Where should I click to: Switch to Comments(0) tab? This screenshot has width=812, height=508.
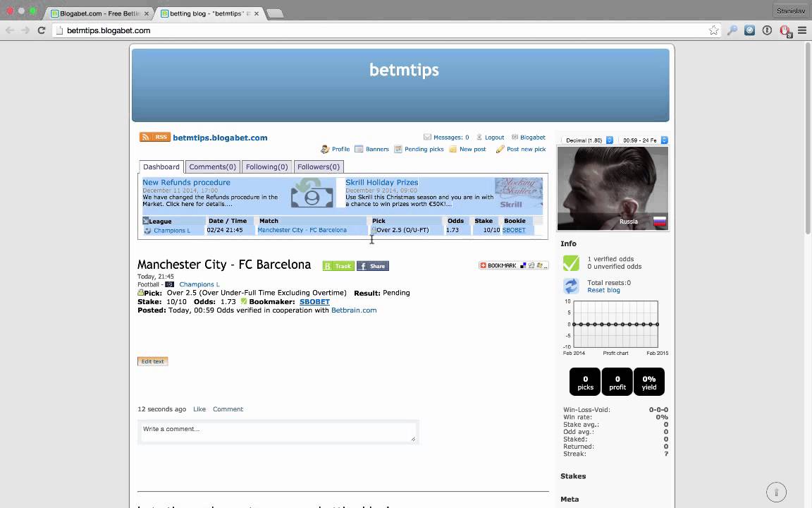212,167
